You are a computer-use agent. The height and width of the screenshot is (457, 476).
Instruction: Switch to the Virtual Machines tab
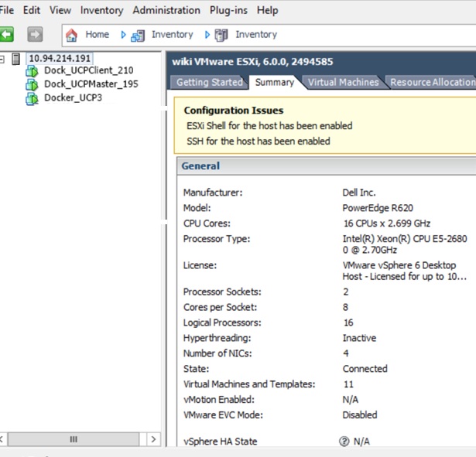point(343,82)
